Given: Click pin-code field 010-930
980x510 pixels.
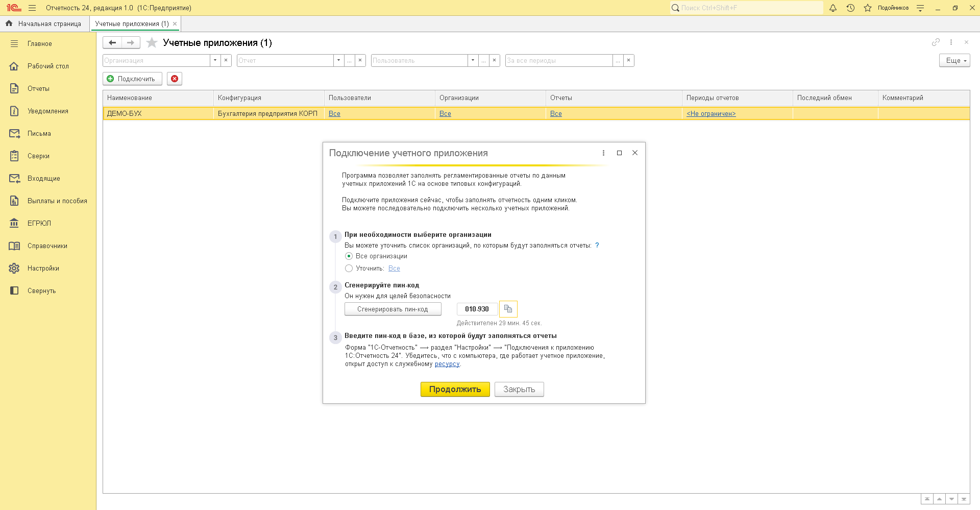Looking at the screenshot, I should point(477,309).
